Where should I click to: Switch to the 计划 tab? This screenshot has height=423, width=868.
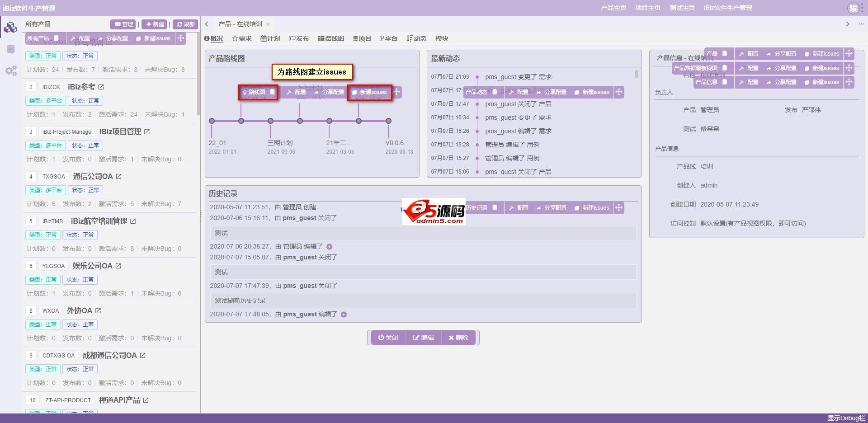point(270,38)
